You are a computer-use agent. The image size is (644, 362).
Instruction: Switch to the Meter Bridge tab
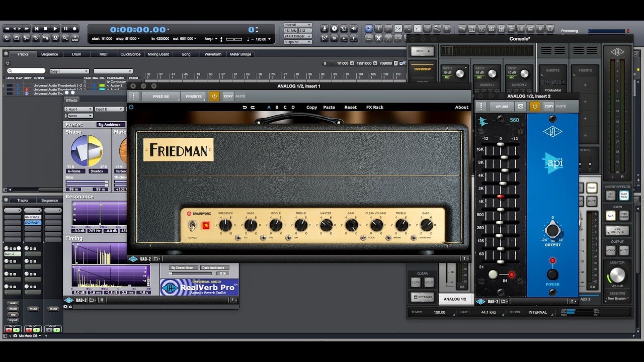[x=240, y=54]
